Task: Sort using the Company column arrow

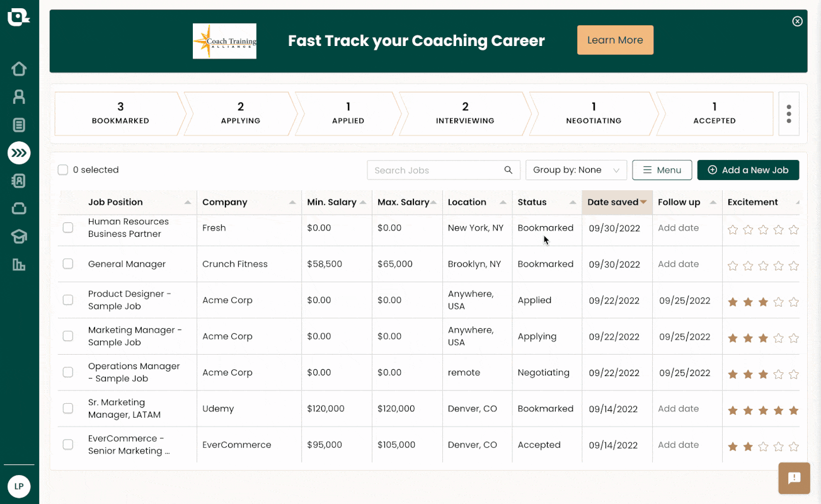Action: [292, 202]
